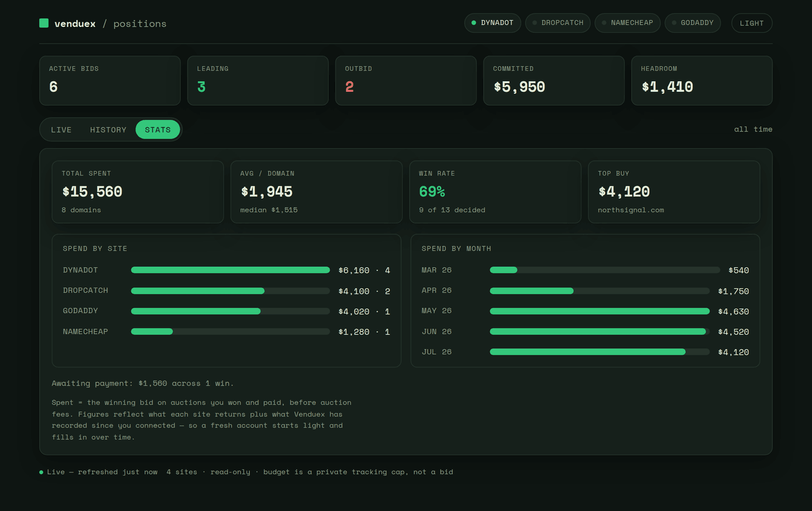Click the 69% win rate value

click(x=432, y=192)
